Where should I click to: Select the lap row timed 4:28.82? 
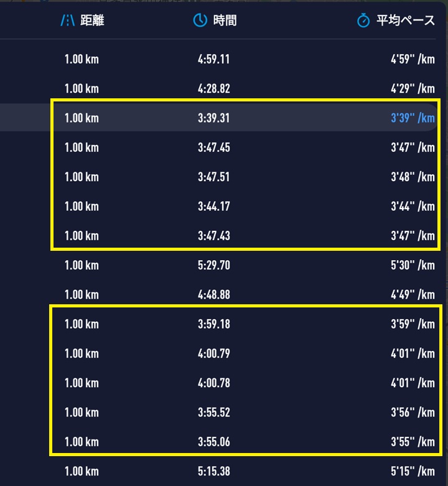218,88
